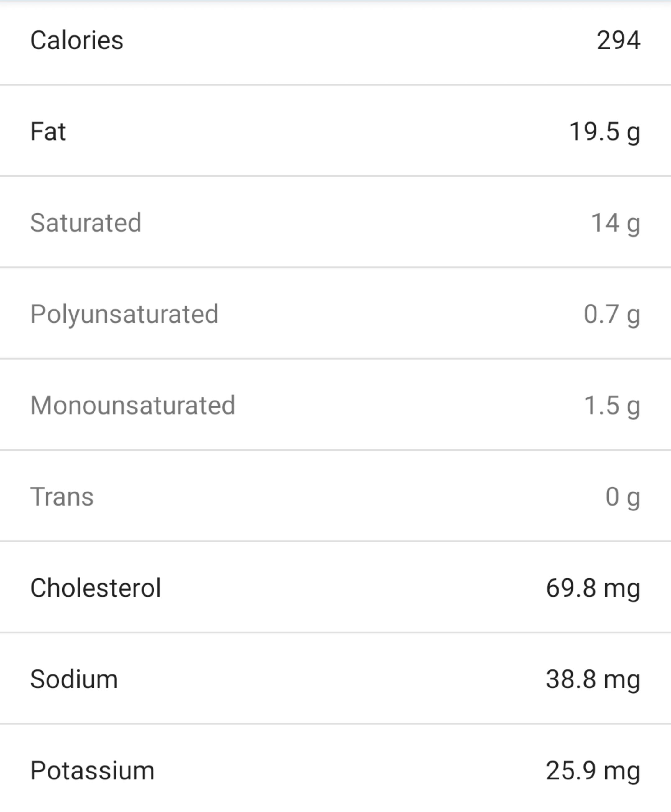Select the Polyunsaturated label
The width and height of the screenshot is (671, 812).
[x=124, y=314]
